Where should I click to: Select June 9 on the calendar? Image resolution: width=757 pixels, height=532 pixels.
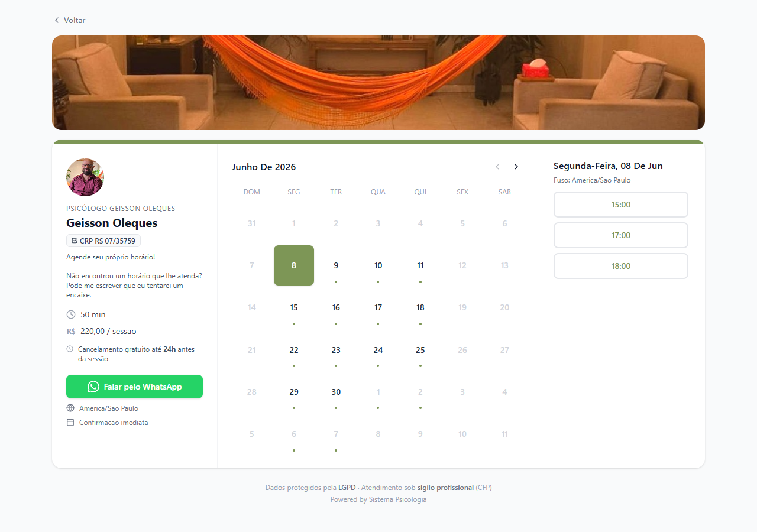[336, 265]
